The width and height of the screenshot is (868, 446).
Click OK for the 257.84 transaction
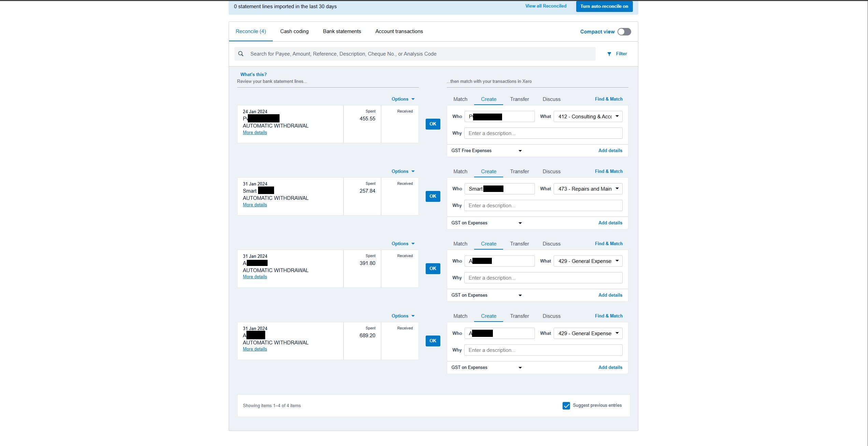433,196
